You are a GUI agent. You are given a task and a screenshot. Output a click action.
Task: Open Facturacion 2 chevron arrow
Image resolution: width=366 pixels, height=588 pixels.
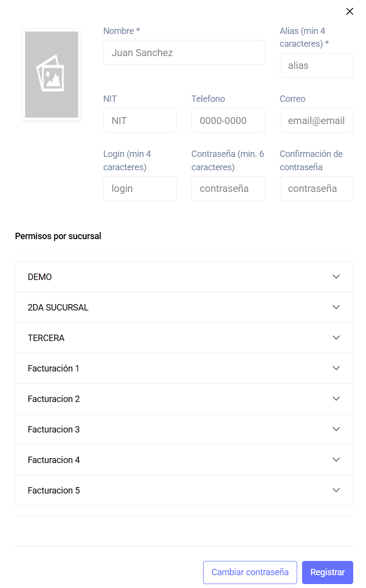point(336,399)
